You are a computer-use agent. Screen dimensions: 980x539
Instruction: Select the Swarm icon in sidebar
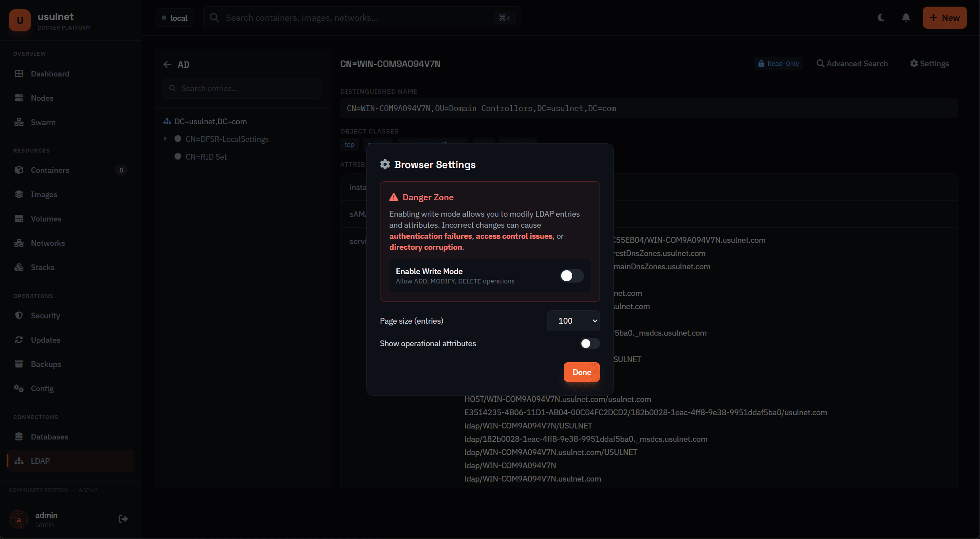[19, 122]
